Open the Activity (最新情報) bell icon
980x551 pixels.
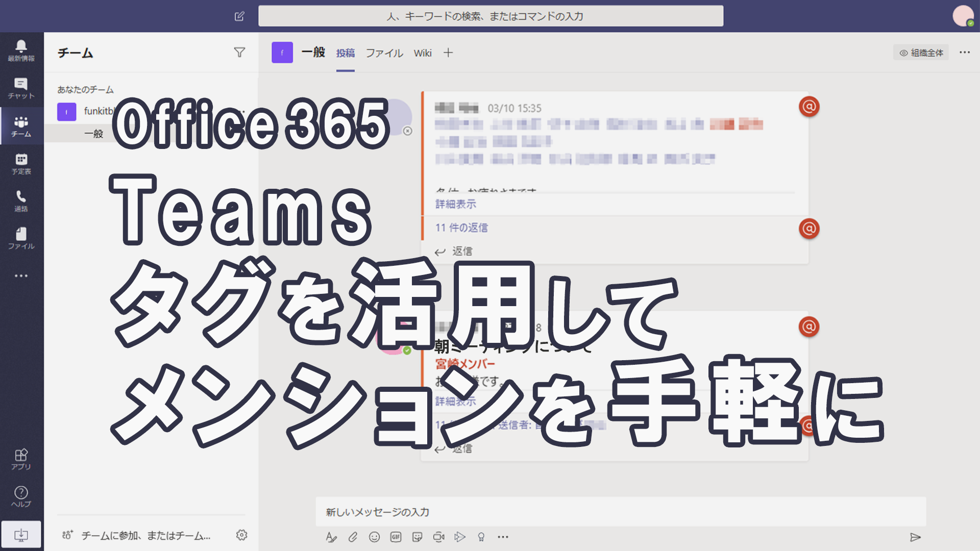[21, 51]
